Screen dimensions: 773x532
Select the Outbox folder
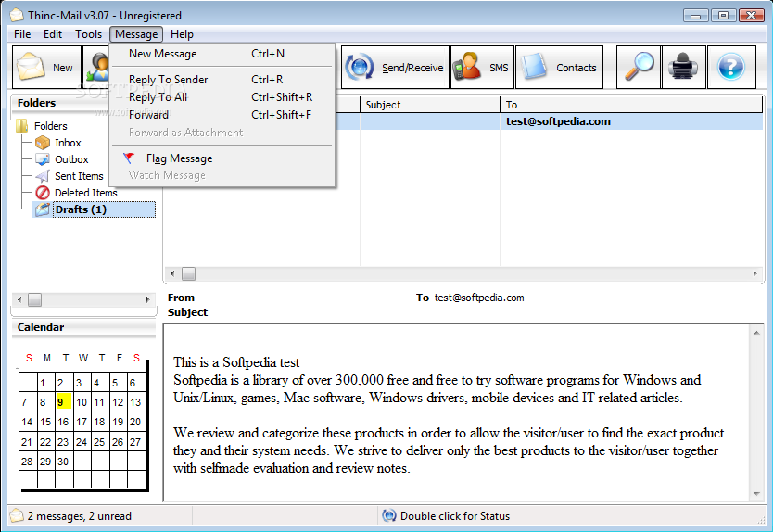71,159
